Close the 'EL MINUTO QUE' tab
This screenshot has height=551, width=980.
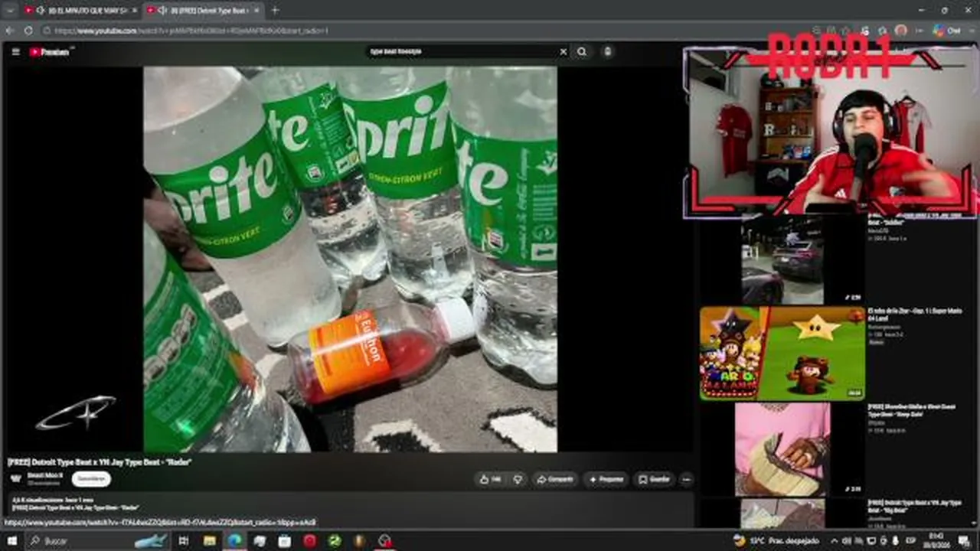(x=134, y=11)
